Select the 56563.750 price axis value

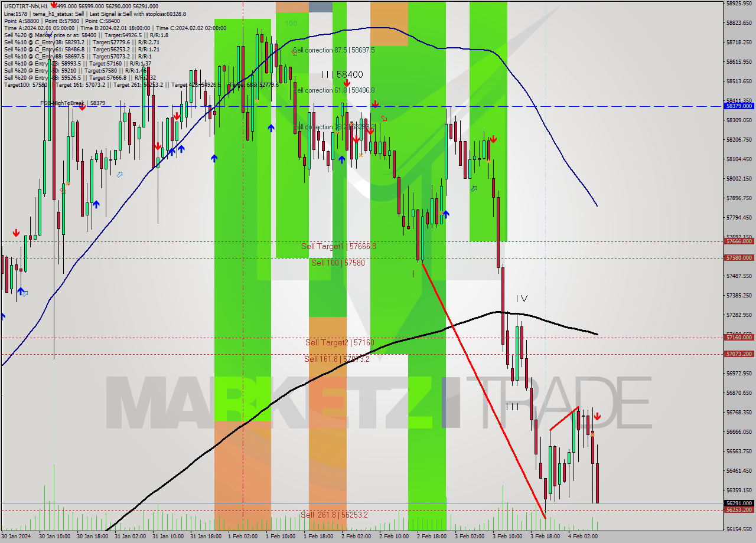point(739,452)
